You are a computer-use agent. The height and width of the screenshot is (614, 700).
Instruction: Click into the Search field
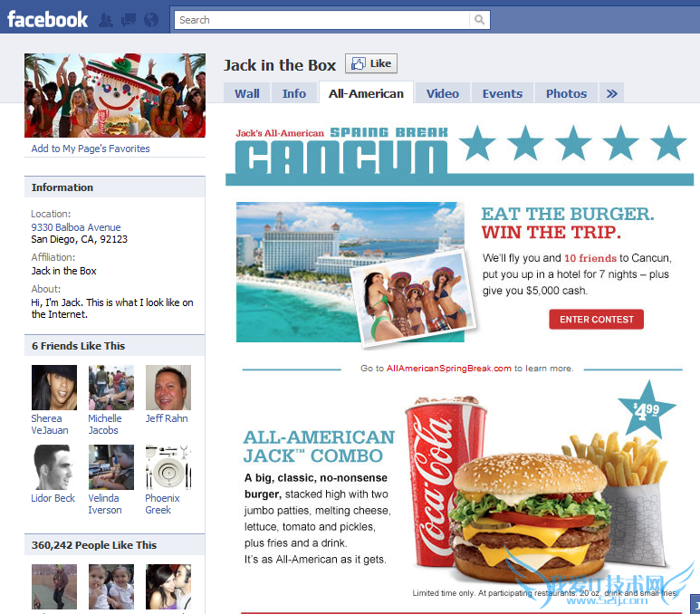(321, 20)
